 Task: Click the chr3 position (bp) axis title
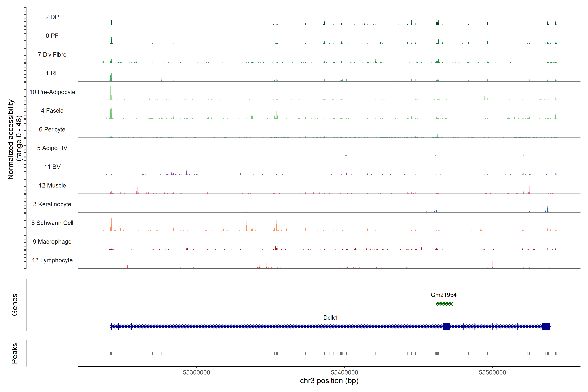point(329,381)
